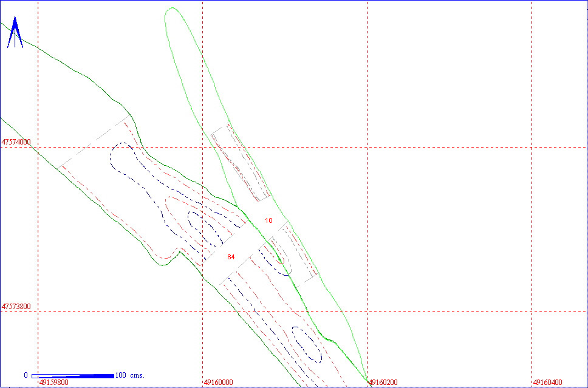Click the blue north arrow symbol
The height and width of the screenshot is (388, 588).
point(15,33)
